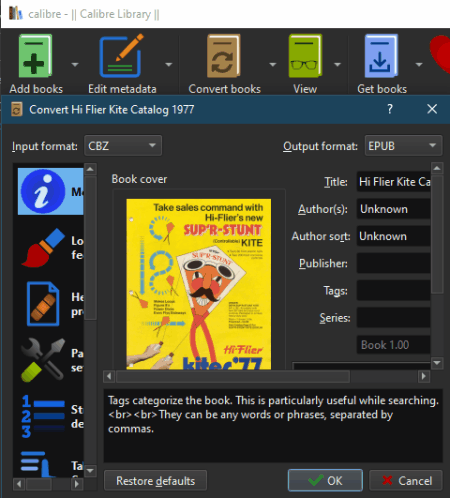The height and width of the screenshot is (498, 450).
Task: Expand the Edit metadata dropdown arrow
Action: pyautogui.click(x=169, y=64)
